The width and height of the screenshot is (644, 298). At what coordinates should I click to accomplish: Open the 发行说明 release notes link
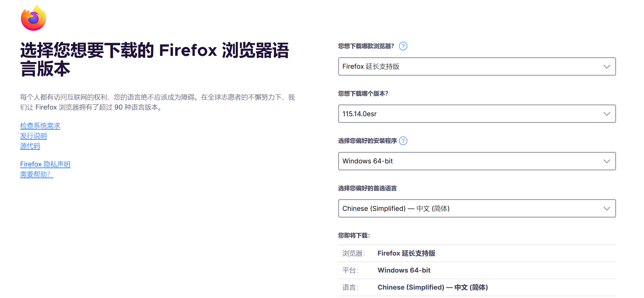pyautogui.click(x=34, y=136)
